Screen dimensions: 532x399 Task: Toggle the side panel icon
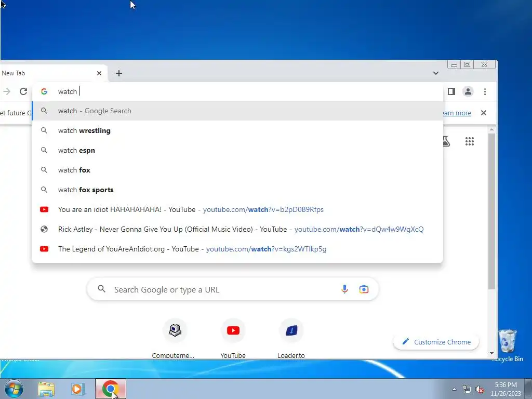451,91
